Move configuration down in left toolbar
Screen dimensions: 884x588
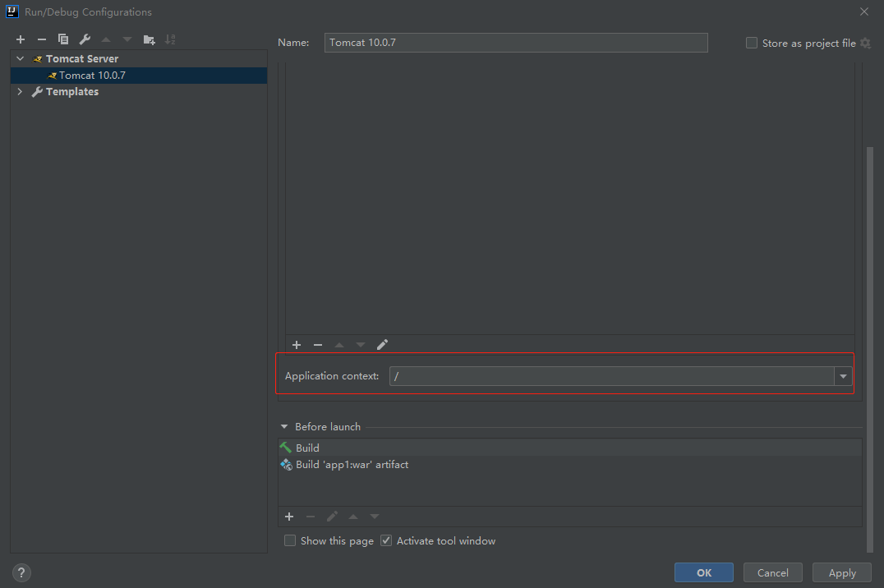point(127,39)
